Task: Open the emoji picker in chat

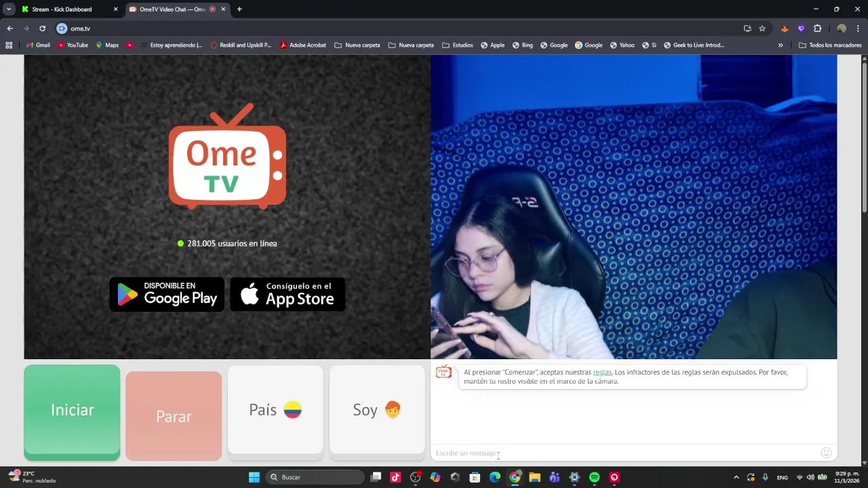Action: [x=826, y=453]
